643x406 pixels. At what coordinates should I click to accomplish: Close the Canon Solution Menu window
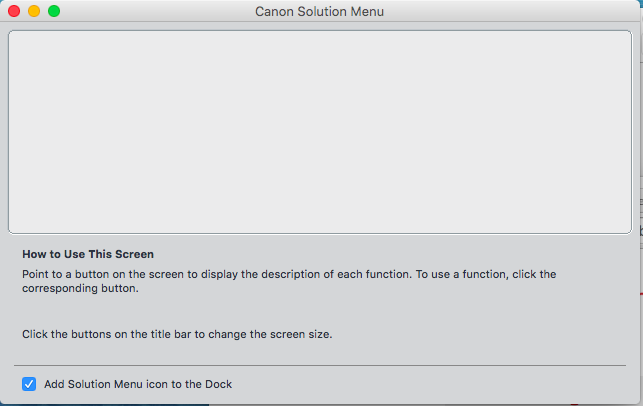[14, 11]
